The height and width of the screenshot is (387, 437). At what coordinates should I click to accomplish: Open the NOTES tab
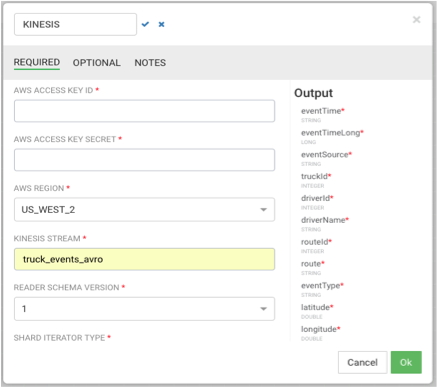tap(150, 63)
